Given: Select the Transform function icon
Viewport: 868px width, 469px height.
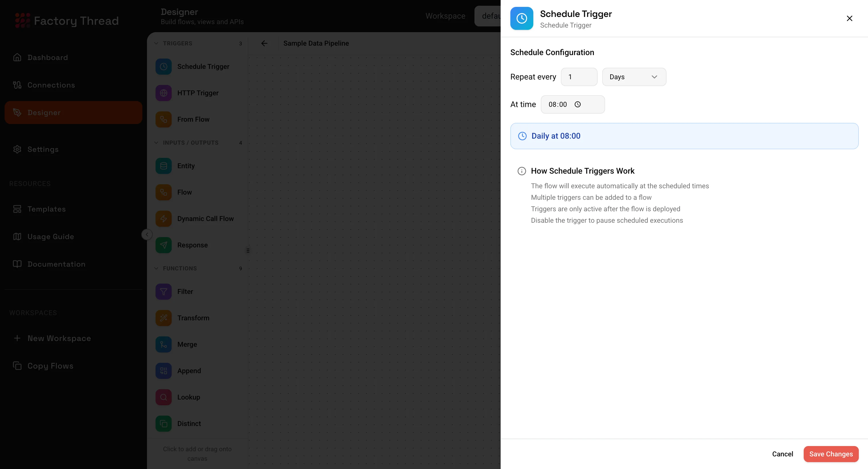Looking at the screenshot, I should click(x=164, y=318).
